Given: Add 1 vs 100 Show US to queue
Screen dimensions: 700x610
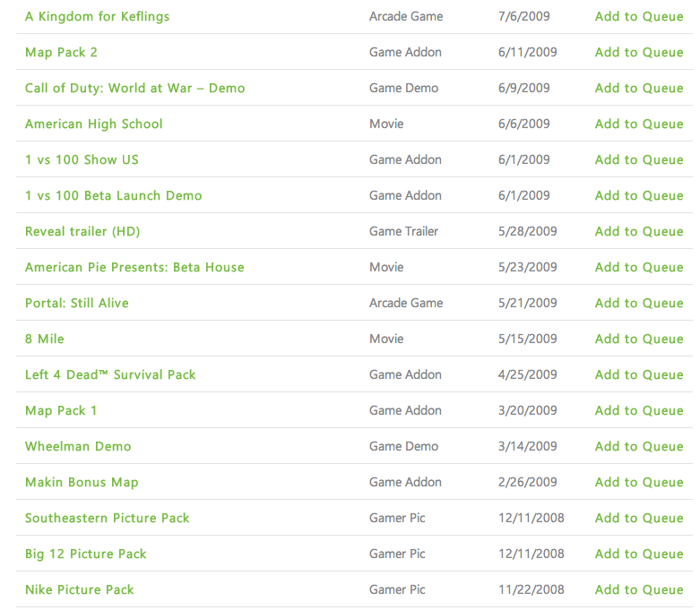Looking at the screenshot, I should (x=639, y=159).
